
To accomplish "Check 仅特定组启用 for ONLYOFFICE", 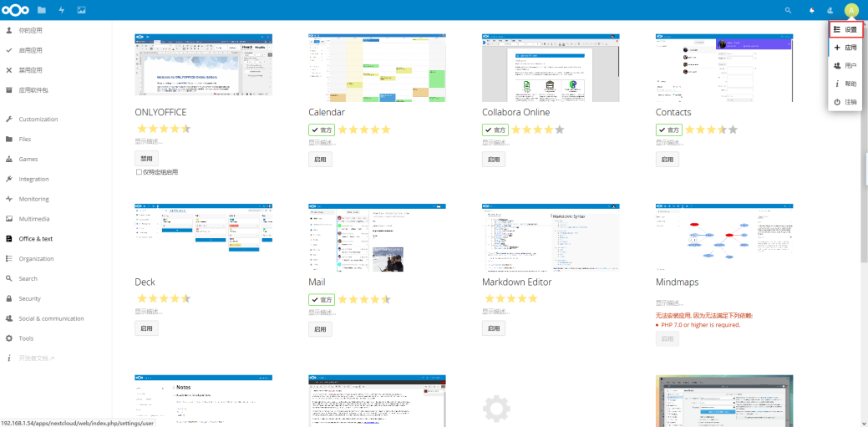I will pyautogui.click(x=139, y=172).
